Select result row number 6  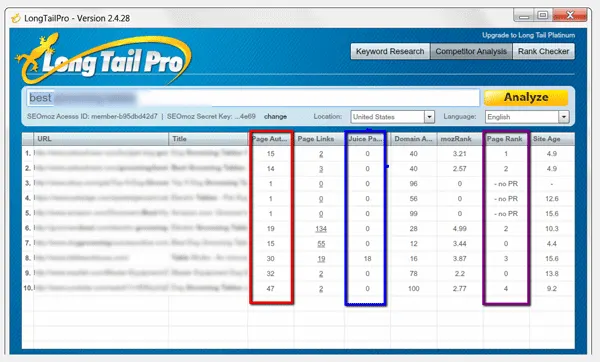[28, 228]
